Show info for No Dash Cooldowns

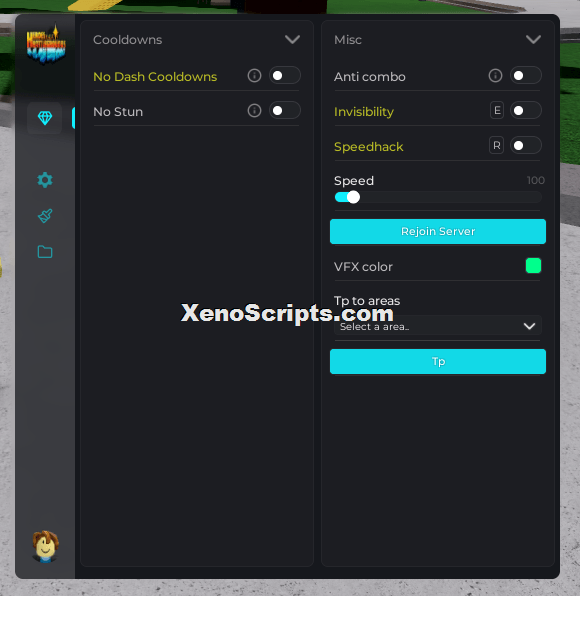[x=254, y=75]
